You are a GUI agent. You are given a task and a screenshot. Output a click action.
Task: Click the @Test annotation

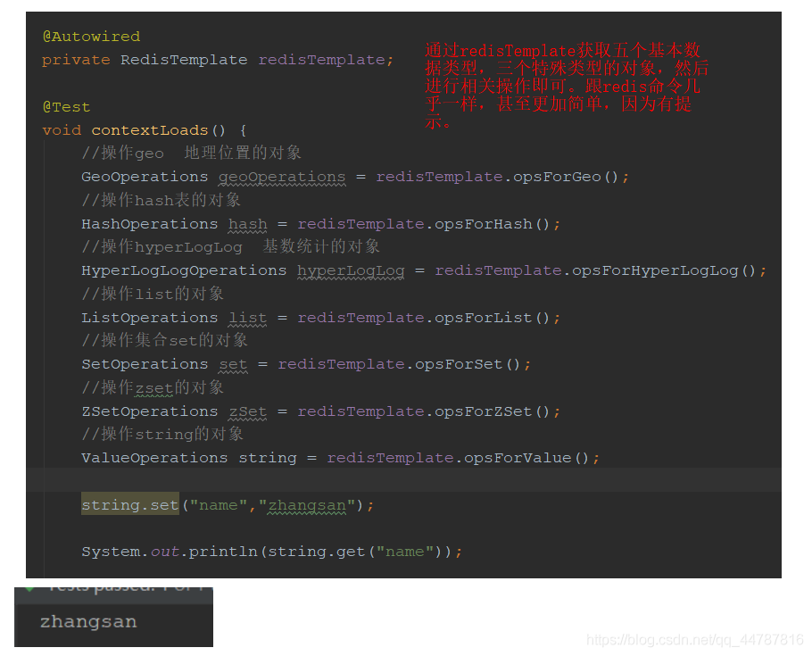click(66, 107)
